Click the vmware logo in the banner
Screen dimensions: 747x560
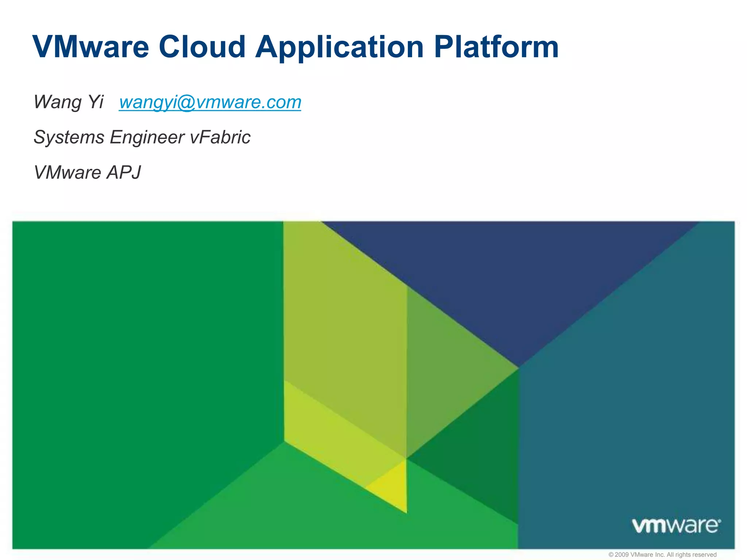pos(676,525)
